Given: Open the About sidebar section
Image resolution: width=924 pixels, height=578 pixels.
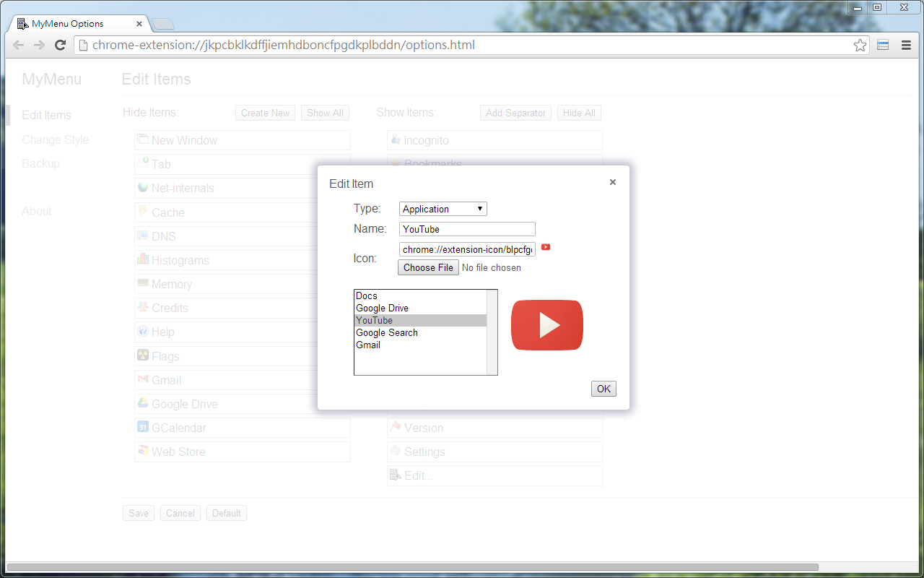Looking at the screenshot, I should 36,211.
